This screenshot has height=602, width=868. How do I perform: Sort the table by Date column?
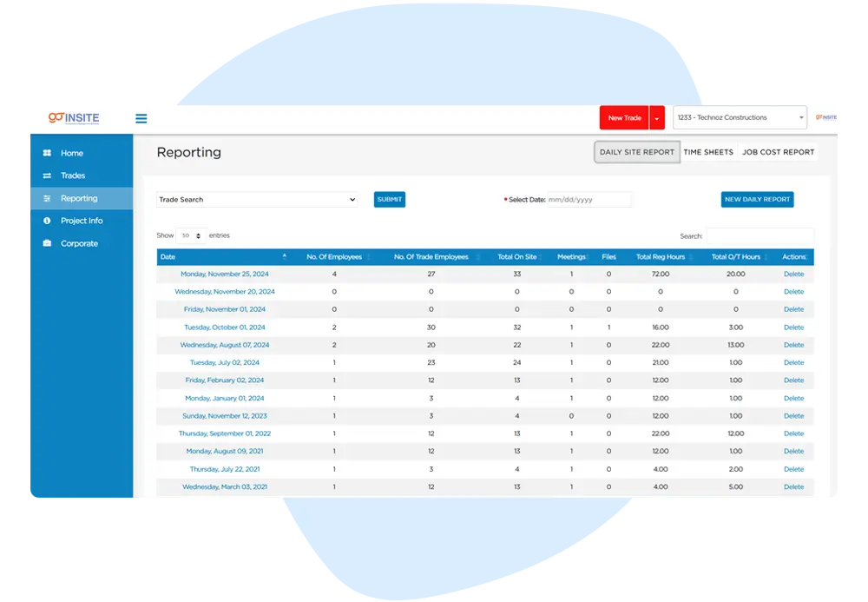[x=223, y=257]
